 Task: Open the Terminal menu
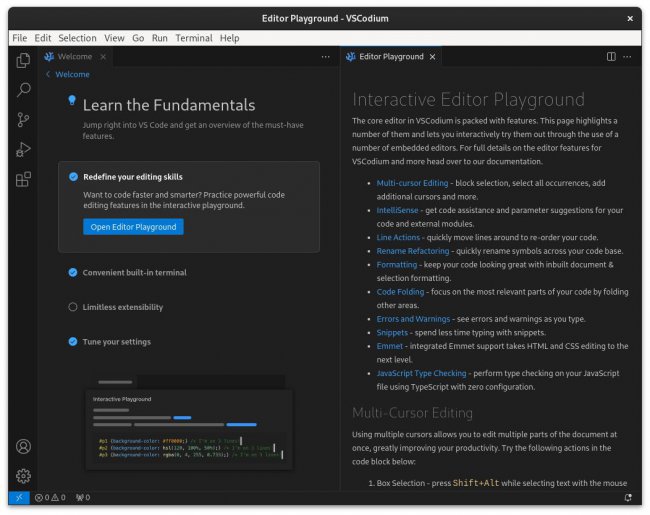(x=194, y=38)
